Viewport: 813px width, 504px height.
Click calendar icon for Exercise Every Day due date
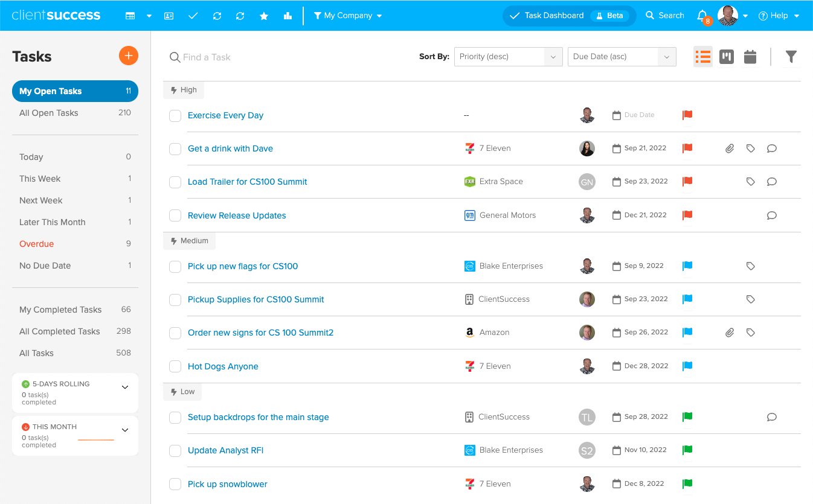click(617, 115)
